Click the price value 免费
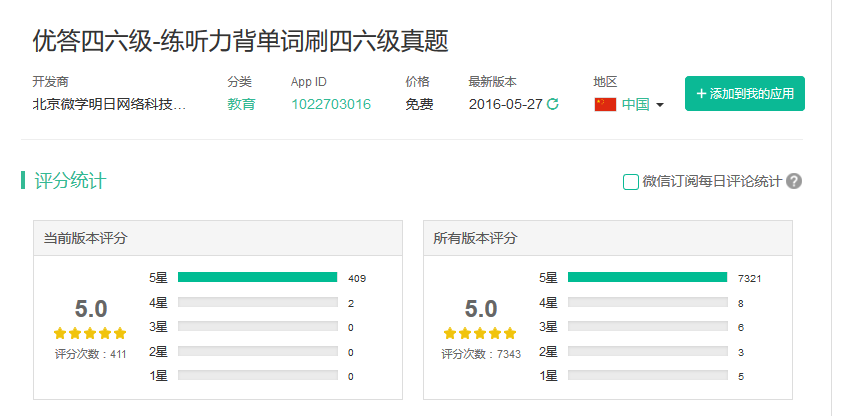Screen dimensions: 859x416 pos(419,104)
